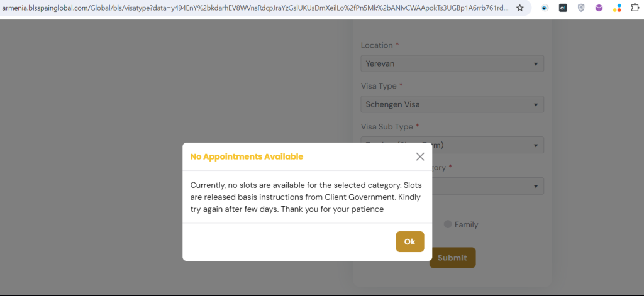Open the dark 'ct' extension icon
This screenshot has width=644, height=296.
coord(563,8)
